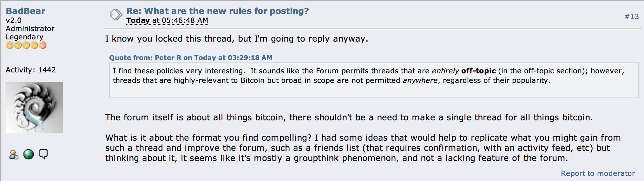
Task: Open the post title 'Re: What are the new rules for posting?'
Action: click(217, 11)
